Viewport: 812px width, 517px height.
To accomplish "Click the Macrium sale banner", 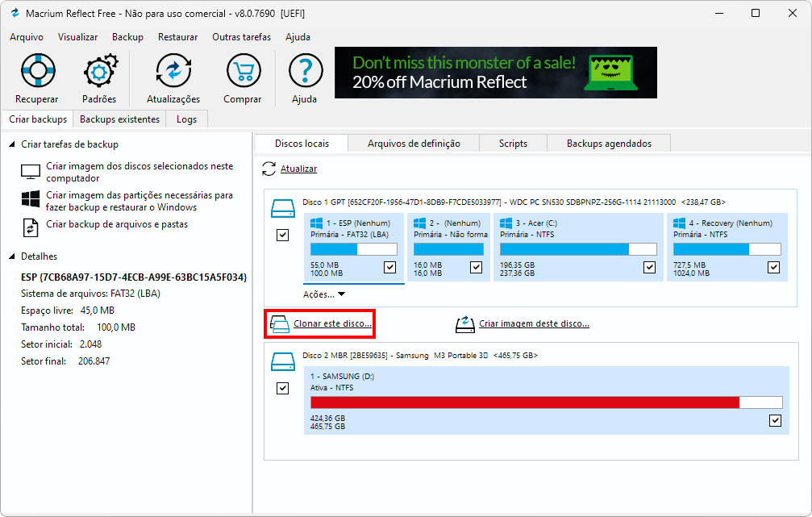I will tap(496, 73).
